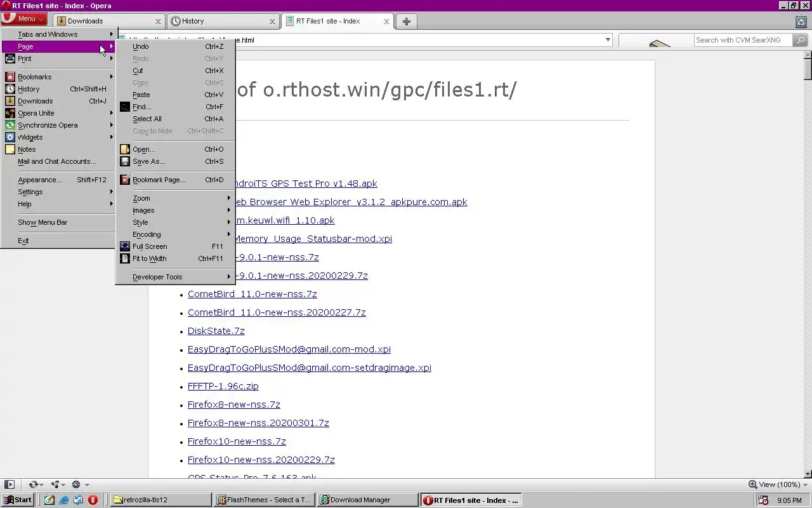Image resolution: width=812 pixels, height=508 pixels.
Task: Choose Show Menu Bar
Action: [59, 222]
